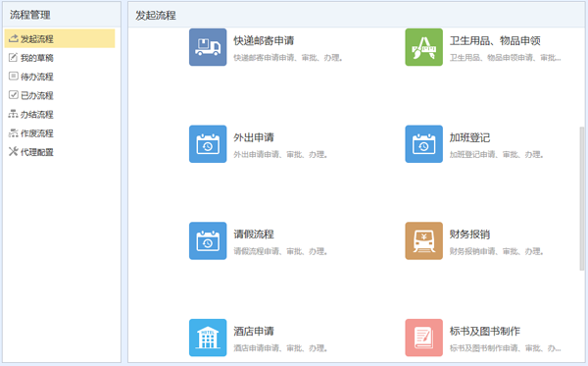Launch the 加班登记 title link
Image resolution: width=588 pixels, height=366 pixels.
click(x=469, y=137)
